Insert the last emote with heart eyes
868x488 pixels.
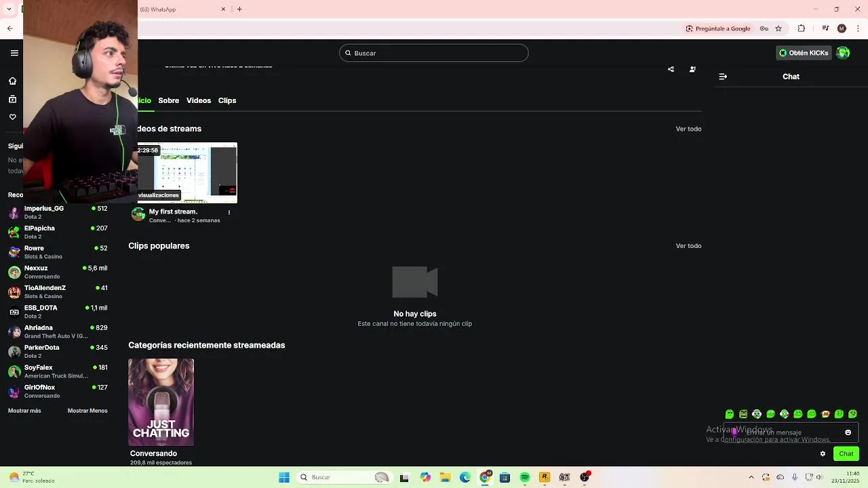[x=852, y=414]
